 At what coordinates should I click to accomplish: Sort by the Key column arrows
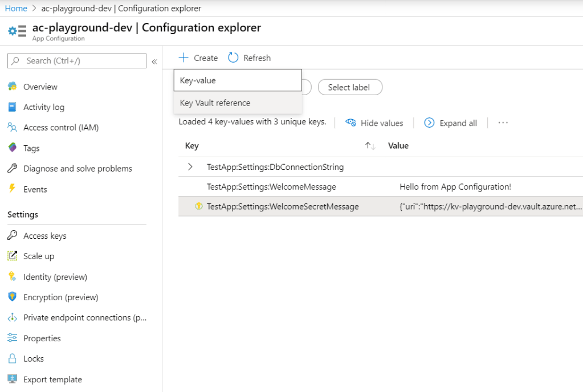pyautogui.click(x=370, y=146)
